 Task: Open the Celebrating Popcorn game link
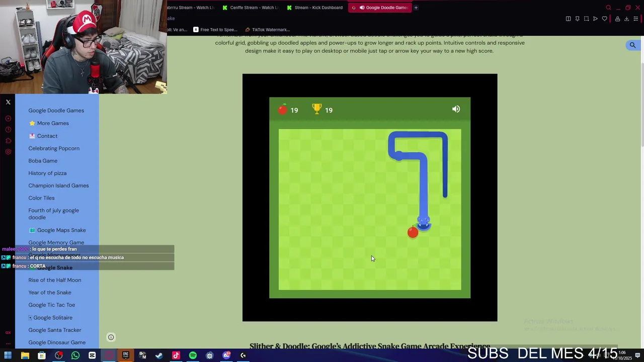54,148
